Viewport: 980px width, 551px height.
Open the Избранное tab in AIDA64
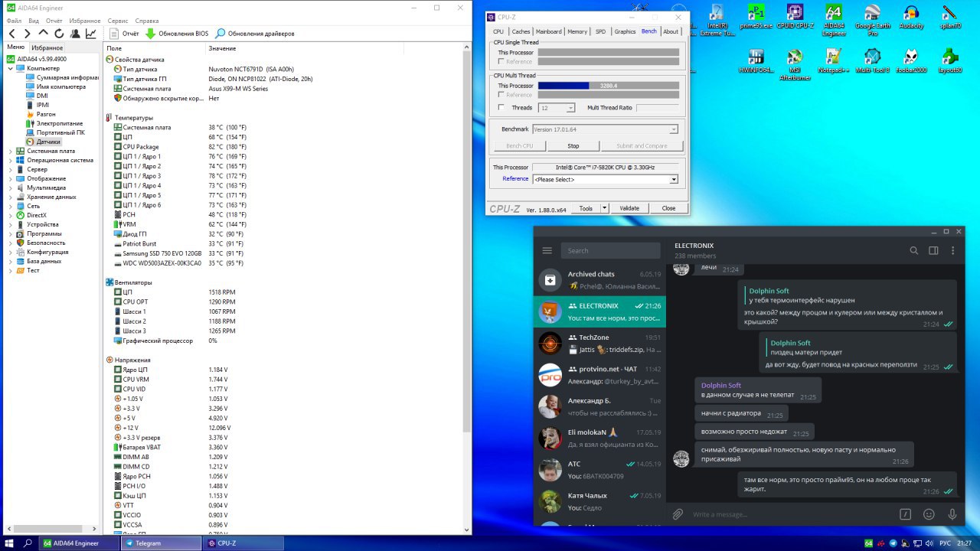pyautogui.click(x=47, y=47)
